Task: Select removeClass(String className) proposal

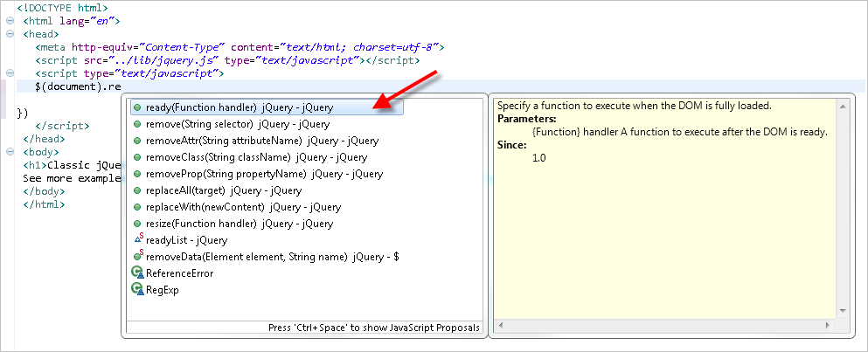Action: pyautogui.click(x=256, y=157)
